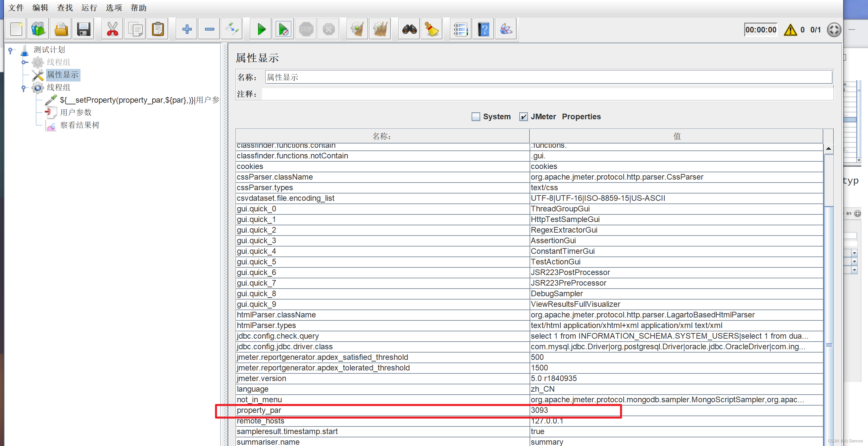
Task: Enable the System checkbox
Action: click(476, 117)
